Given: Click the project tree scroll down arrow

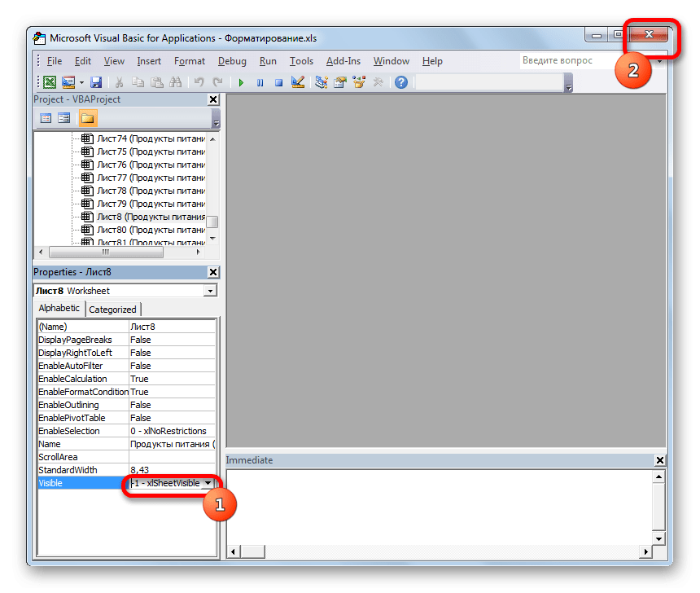Looking at the screenshot, I should pyautogui.click(x=213, y=239).
